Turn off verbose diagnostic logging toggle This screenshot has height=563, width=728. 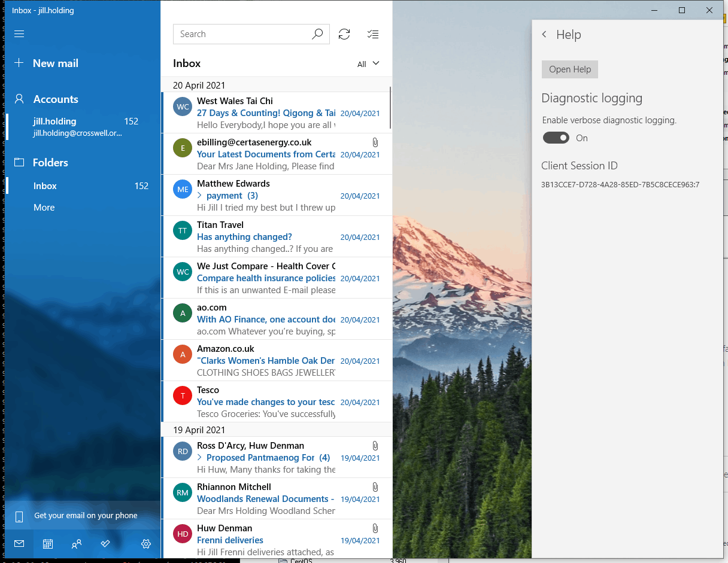pyautogui.click(x=556, y=138)
